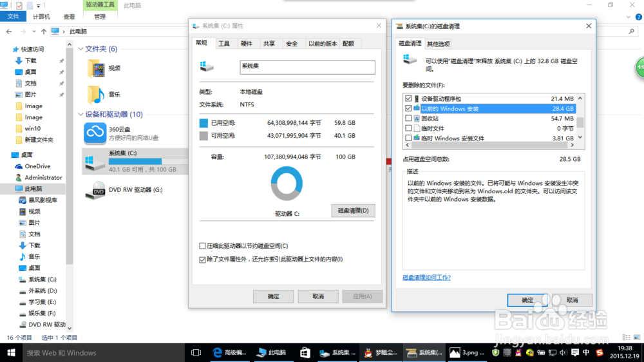Screen dimensions: 644x362
Task: Switch to the 共享 tab in properties
Action: (269, 44)
